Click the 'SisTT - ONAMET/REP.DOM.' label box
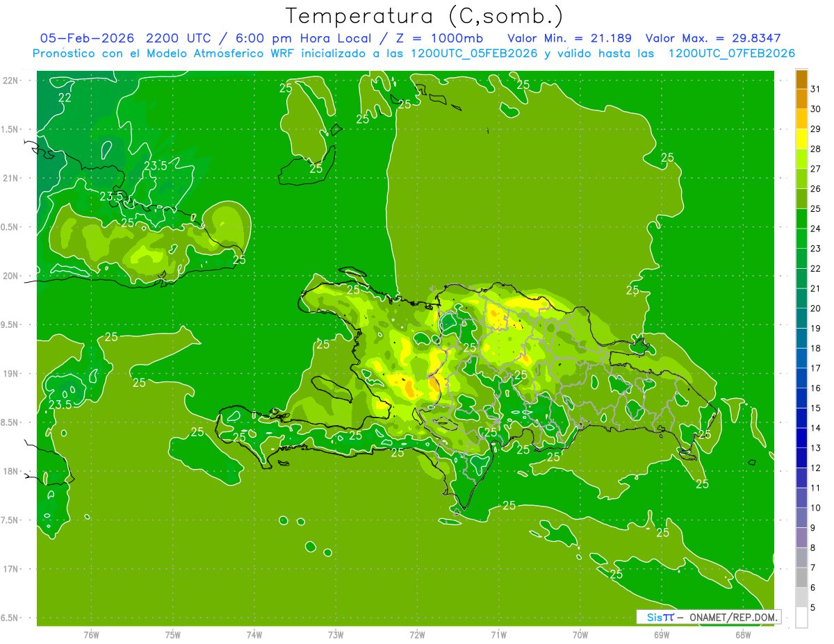This screenshot has width=834, height=644. (708, 617)
